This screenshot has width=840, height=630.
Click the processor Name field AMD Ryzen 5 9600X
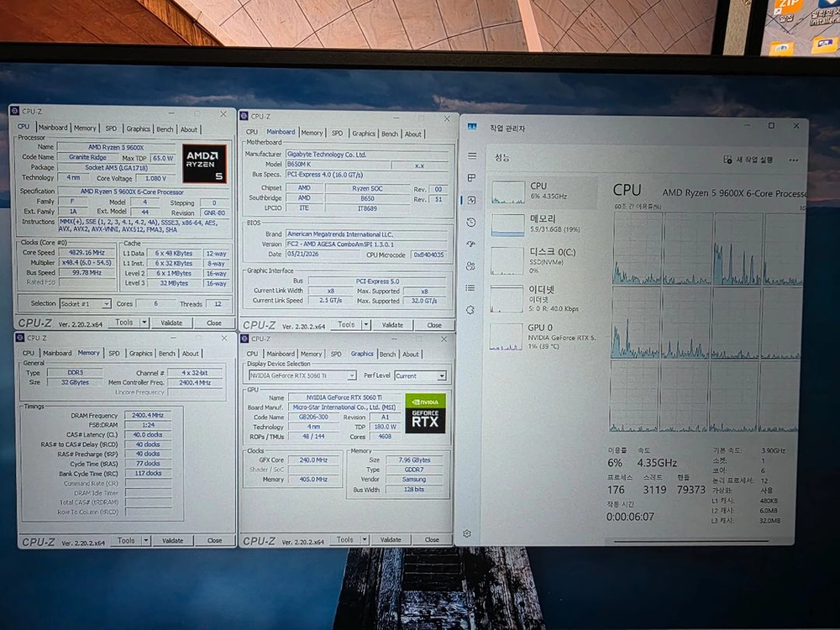[x=116, y=147]
